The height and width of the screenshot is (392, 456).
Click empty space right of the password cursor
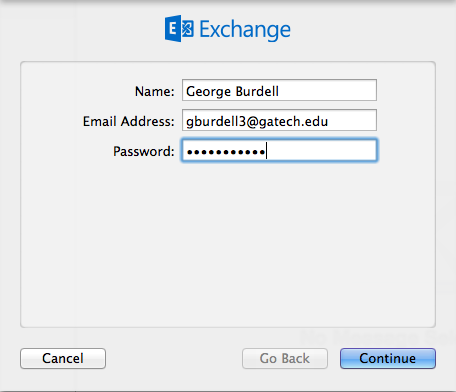322,151
